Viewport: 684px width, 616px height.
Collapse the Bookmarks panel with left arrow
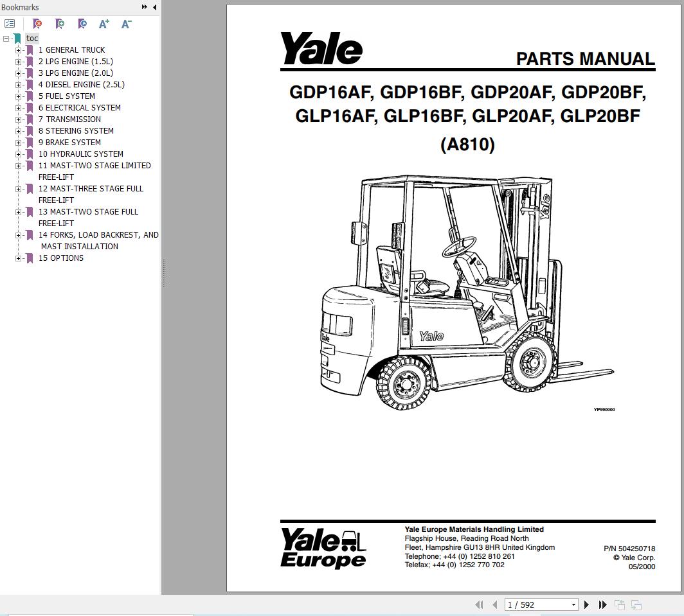[x=154, y=7]
